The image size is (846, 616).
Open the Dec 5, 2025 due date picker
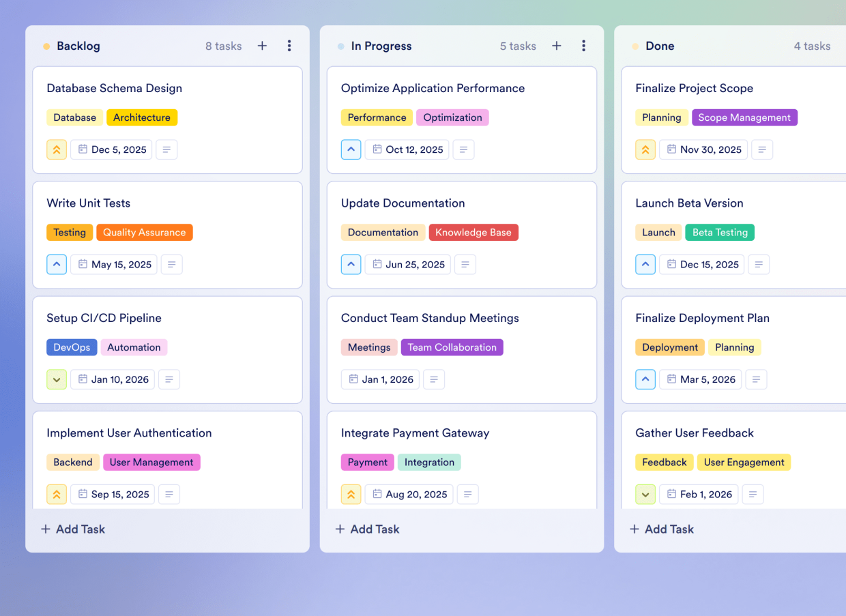tap(111, 149)
